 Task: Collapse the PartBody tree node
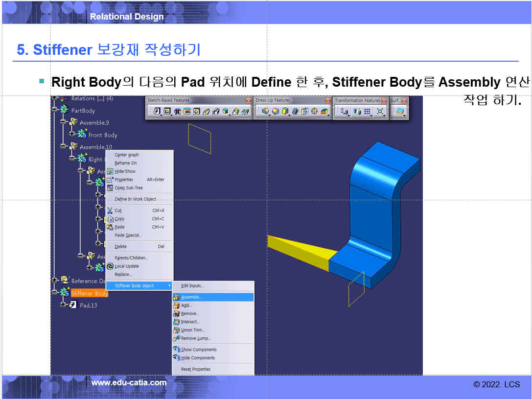(x=54, y=110)
